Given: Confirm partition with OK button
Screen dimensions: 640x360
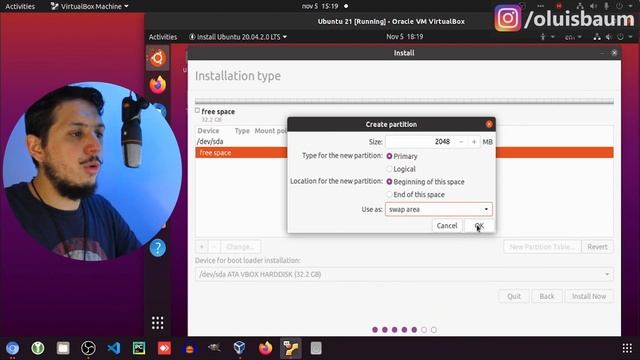Looking at the screenshot, I should [479, 225].
